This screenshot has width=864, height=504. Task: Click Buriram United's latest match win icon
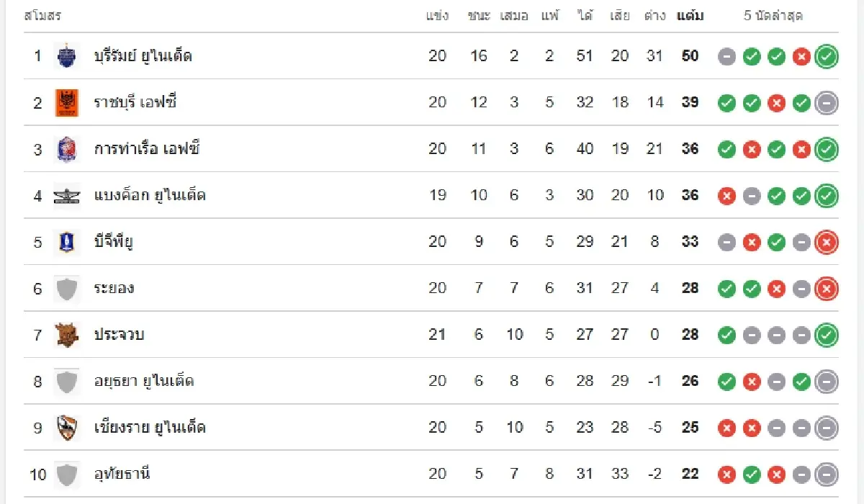point(827,57)
